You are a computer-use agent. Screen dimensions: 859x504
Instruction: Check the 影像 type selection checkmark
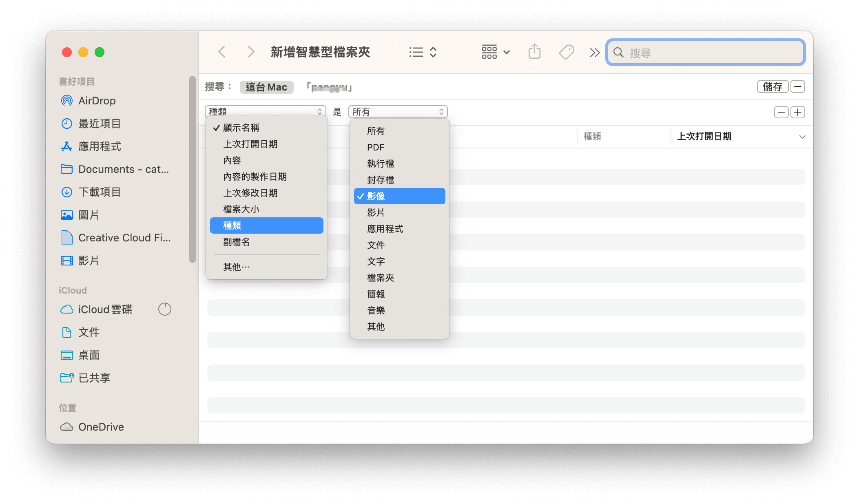click(x=360, y=196)
